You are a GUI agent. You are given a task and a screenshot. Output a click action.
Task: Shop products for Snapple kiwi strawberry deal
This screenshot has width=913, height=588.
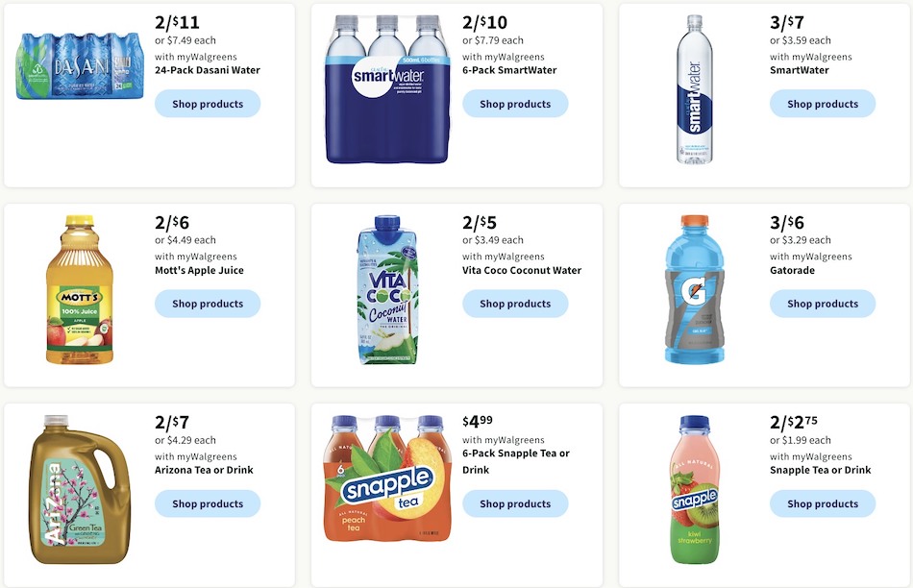tap(822, 503)
